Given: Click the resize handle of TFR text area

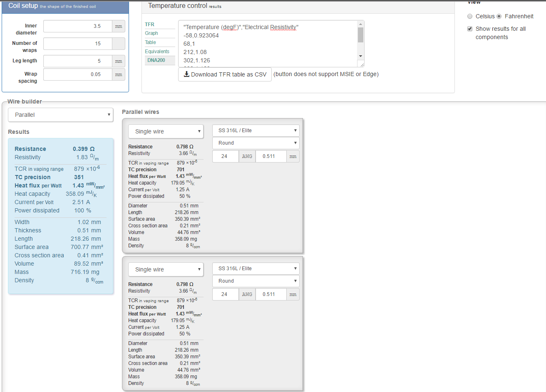Looking at the screenshot, I should click(362, 64).
